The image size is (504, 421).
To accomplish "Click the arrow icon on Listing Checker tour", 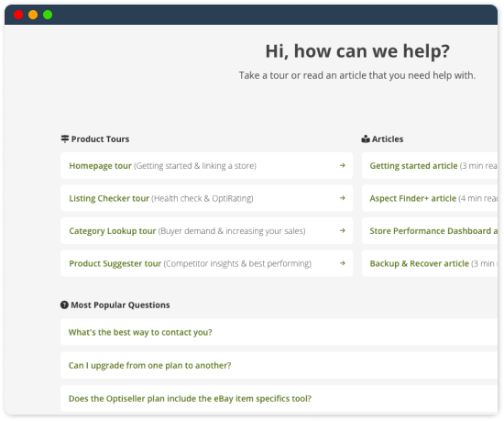I will pyautogui.click(x=343, y=198).
